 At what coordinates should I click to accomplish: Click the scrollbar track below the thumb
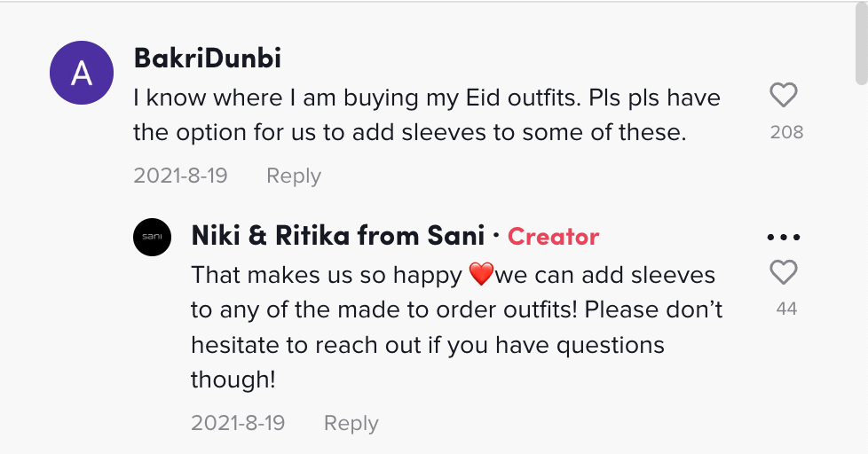861,266
